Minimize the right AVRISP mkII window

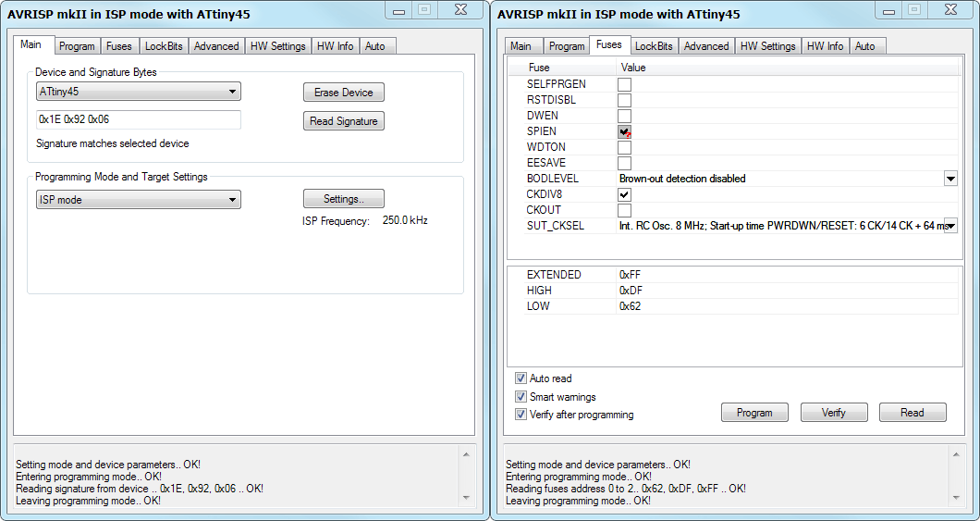pos(888,10)
